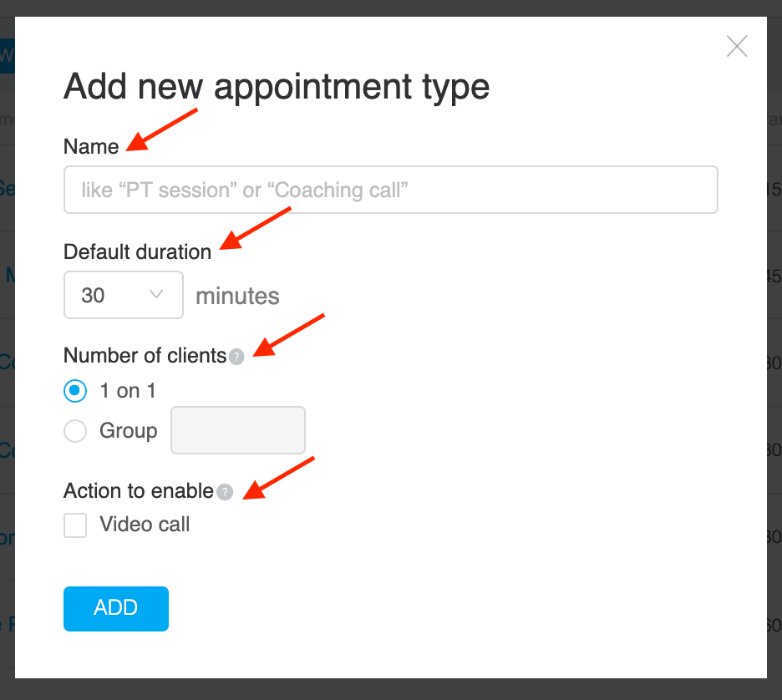Viewport: 782px width, 700px height.
Task: Enable the Video call checkbox
Action: point(75,525)
